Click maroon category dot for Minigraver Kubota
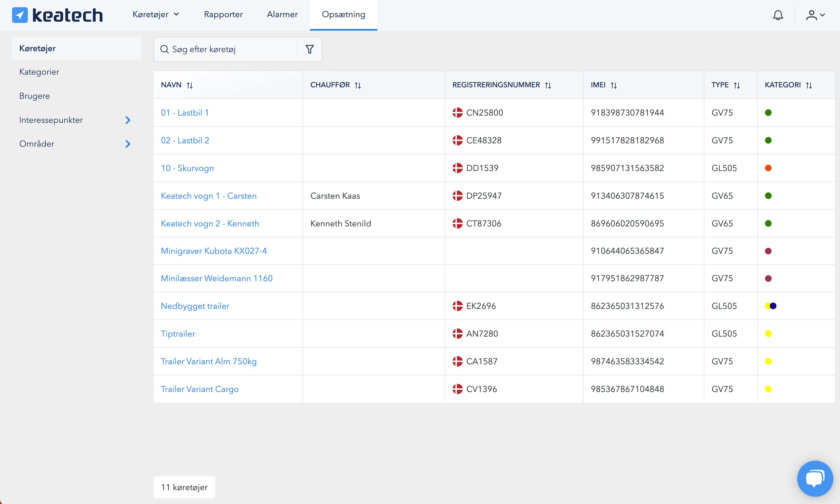 coord(768,251)
